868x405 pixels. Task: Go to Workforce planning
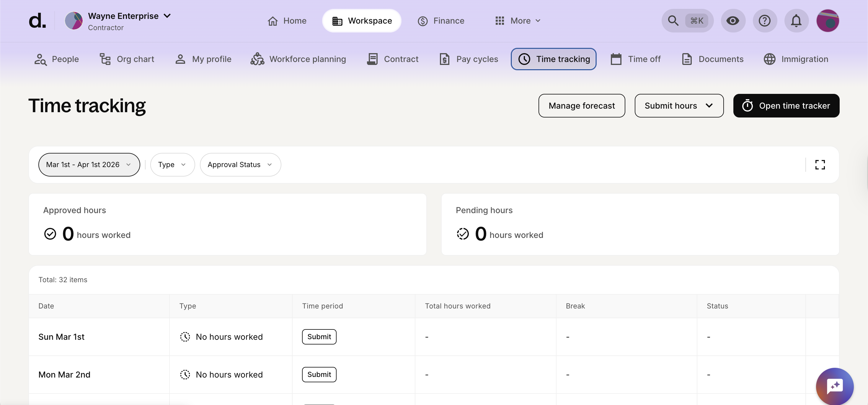pos(298,59)
